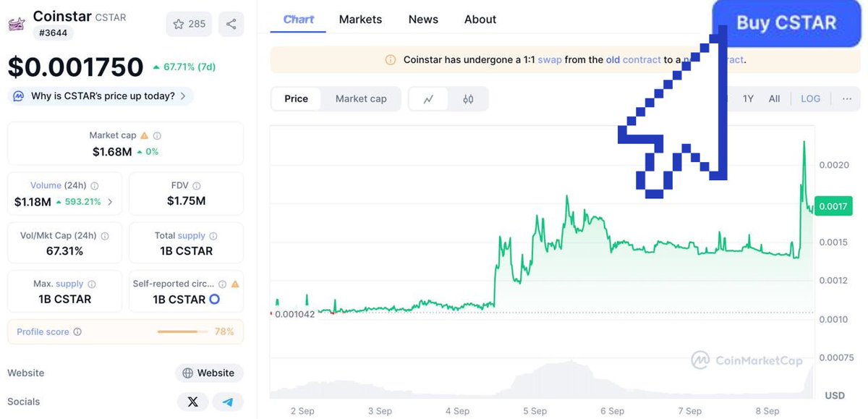
Task: Open more chart options ellipsis
Action: coord(846,99)
